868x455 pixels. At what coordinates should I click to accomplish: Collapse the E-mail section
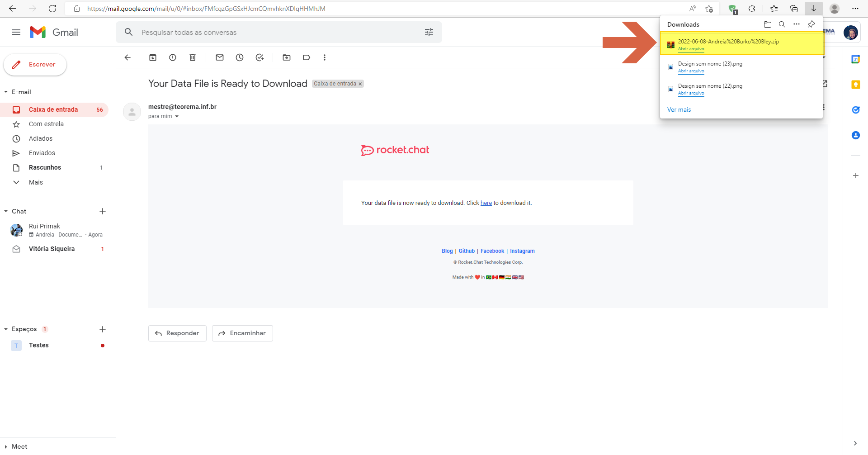tap(6, 92)
